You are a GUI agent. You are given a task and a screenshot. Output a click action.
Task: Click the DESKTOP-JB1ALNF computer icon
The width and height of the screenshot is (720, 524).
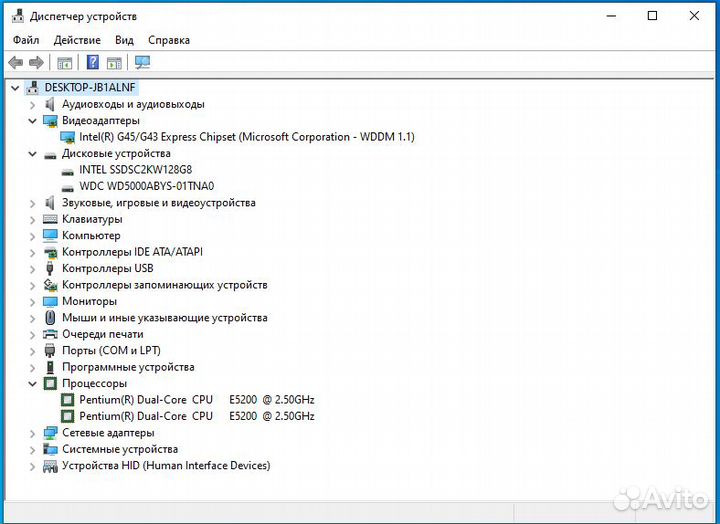33,87
